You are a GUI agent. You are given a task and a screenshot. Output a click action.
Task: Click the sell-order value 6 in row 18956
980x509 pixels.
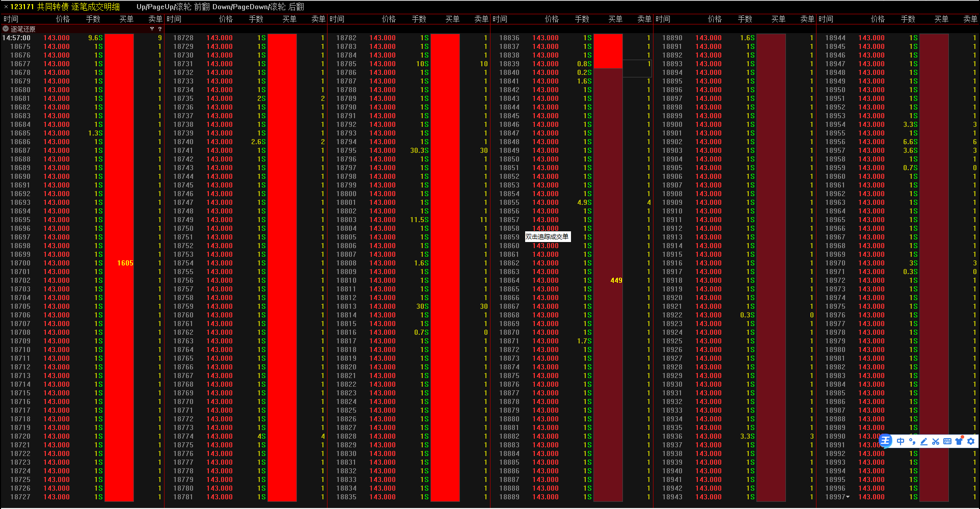[975, 142]
